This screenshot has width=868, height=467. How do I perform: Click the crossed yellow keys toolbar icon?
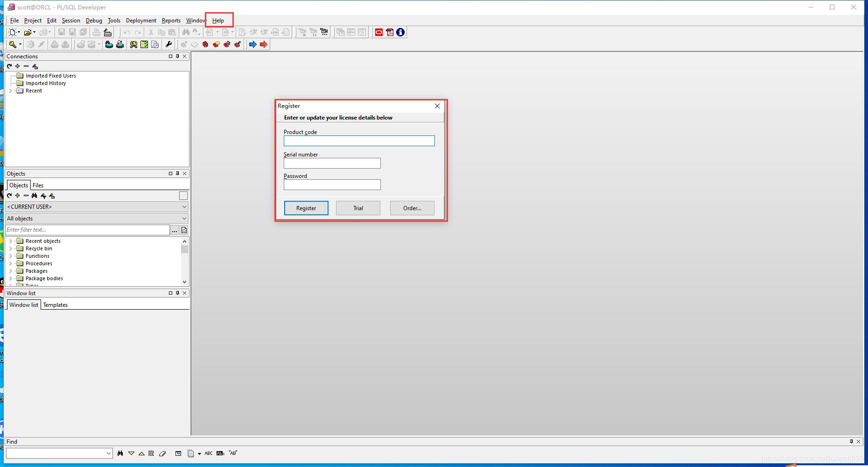pos(133,44)
